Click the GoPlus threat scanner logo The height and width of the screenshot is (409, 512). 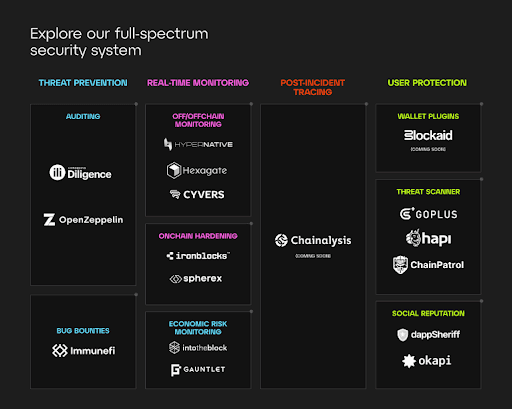coord(429,214)
